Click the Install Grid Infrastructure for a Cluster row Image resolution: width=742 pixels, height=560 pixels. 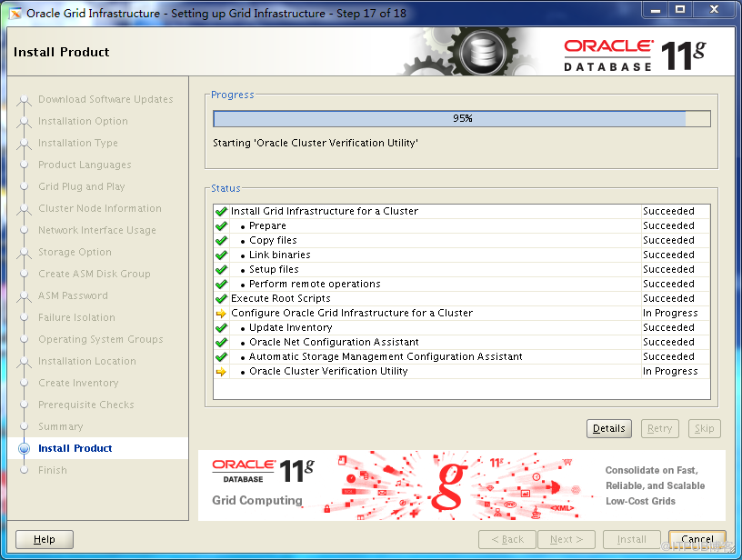point(462,212)
